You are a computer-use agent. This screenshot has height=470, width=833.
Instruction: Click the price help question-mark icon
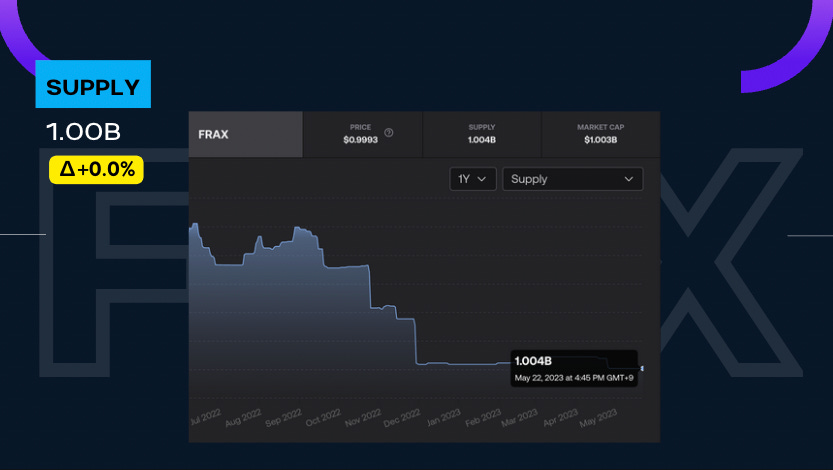[389, 133]
